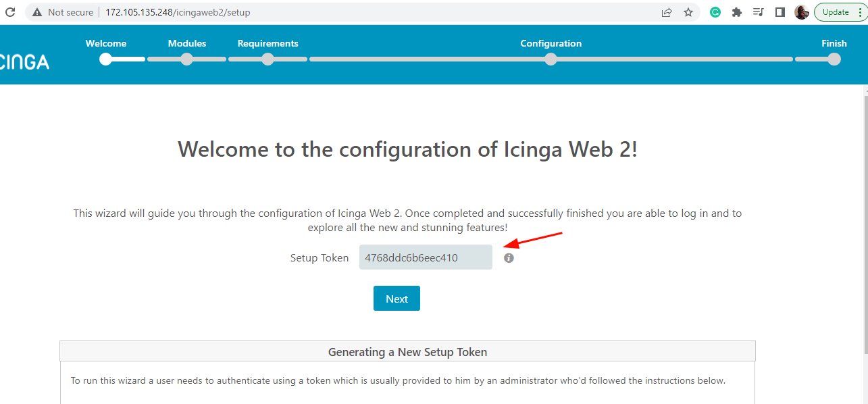Reload the page with the refresh icon
This screenshot has height=404, width=868.
(x=10, y=12)
